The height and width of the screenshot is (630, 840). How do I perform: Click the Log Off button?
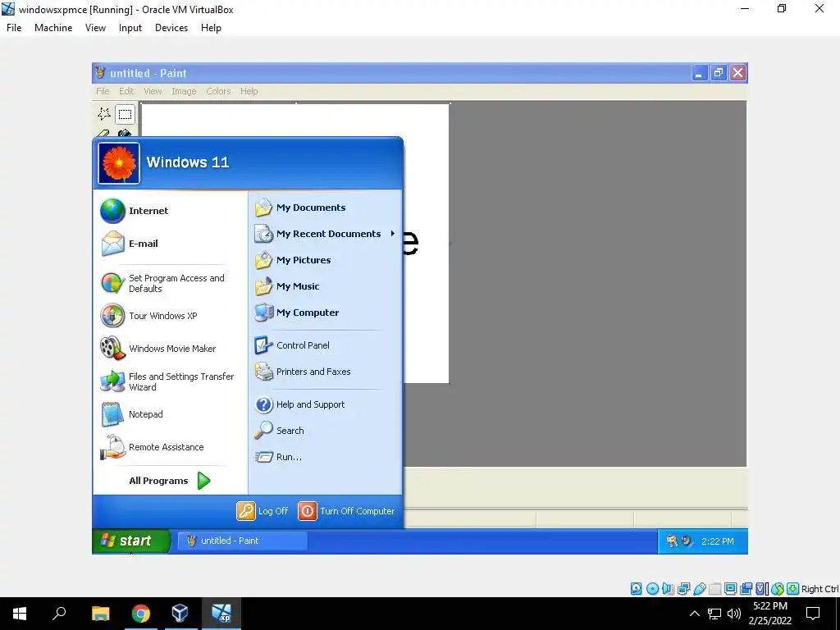[x=262, y=511]
